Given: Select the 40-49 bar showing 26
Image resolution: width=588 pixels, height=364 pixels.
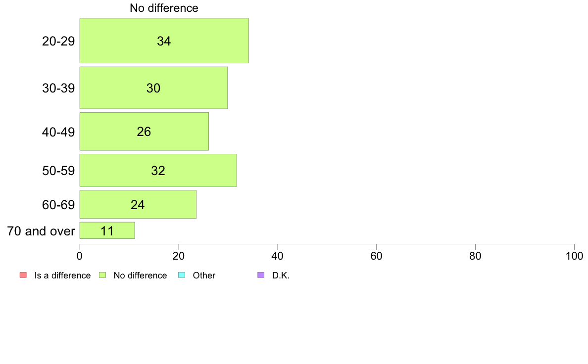Looking at the screenshot, I should pos(144,132).
